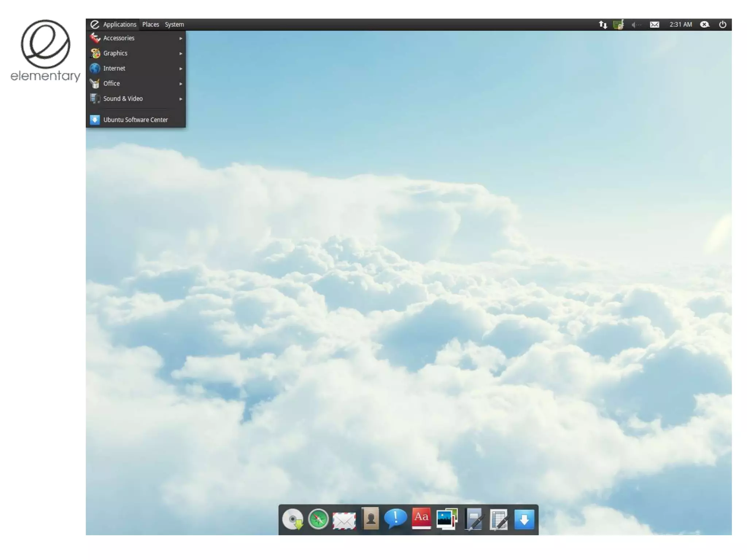Open the photo viewer dock icon
The image size is (747, 560).
[x=447, y=519]
